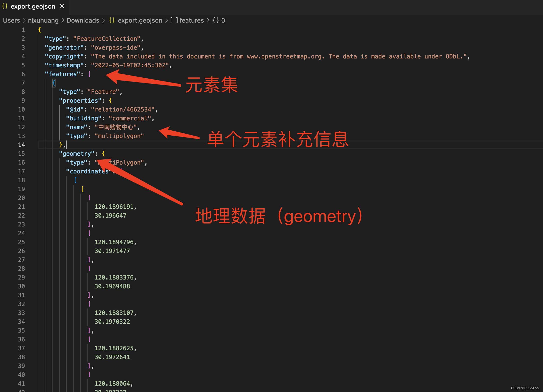The height and width of the screenshot is (392, 543).
Task: Click line number 41 in the gutter
Action: tap(21, 384)
